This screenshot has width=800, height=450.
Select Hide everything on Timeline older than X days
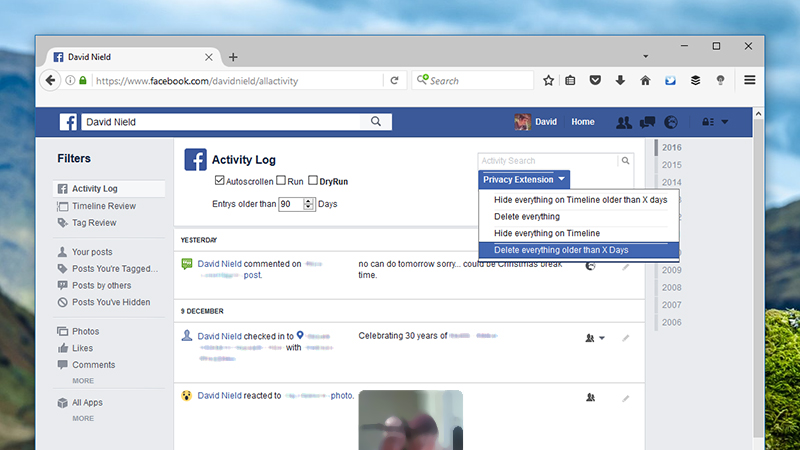tap(581, 199)
